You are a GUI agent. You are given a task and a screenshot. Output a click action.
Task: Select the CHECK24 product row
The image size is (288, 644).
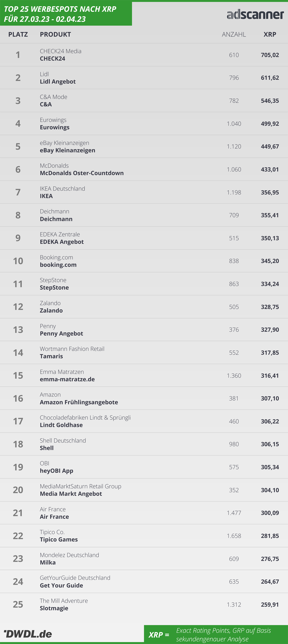pyautogui.click(x=144, y=55)
